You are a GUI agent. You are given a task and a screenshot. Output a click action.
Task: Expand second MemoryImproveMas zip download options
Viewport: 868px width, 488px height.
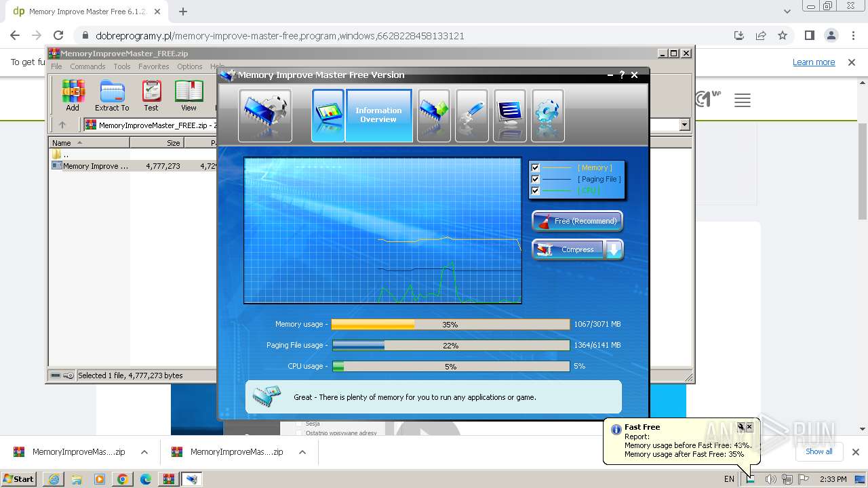302,452
